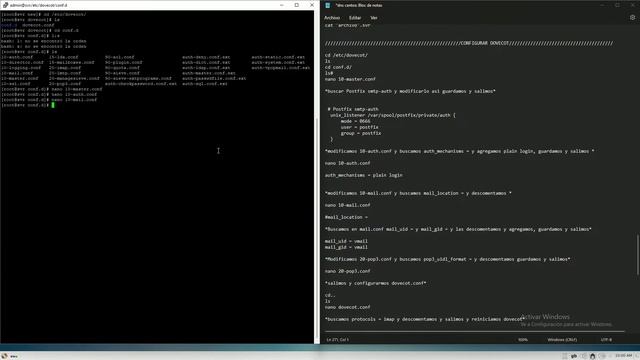Click the 'mode = 0666' line

[356, 121]
